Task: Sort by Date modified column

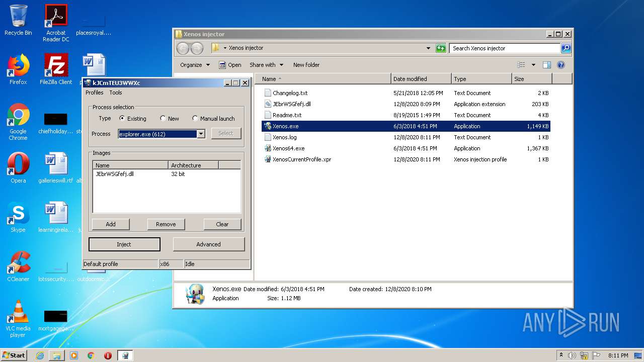Action: 421,79
